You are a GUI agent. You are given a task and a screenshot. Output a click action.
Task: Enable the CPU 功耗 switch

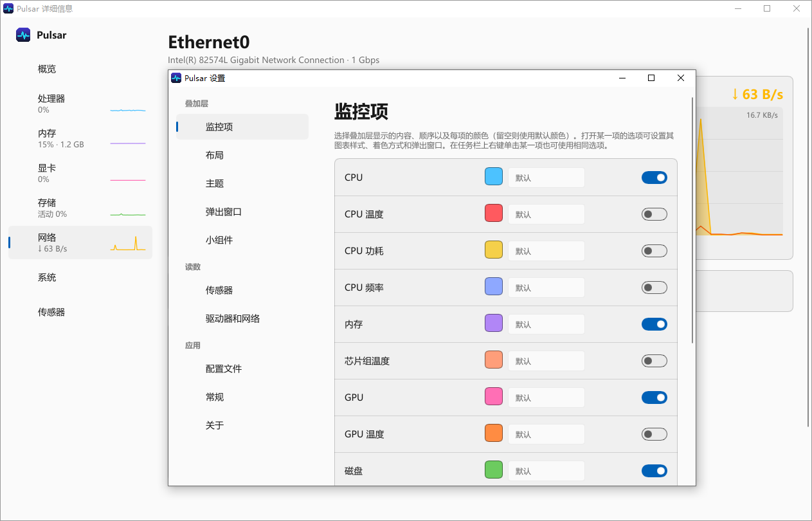coord(654,251)
